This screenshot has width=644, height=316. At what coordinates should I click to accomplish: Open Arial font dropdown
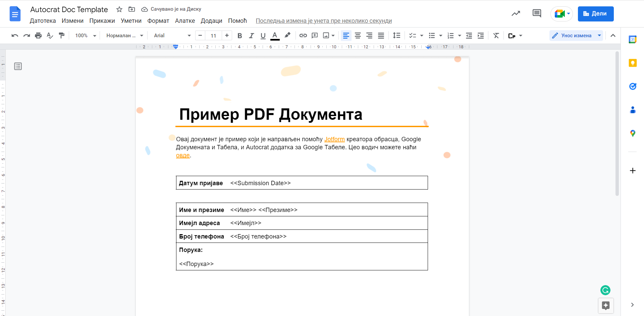click(172, 36)
